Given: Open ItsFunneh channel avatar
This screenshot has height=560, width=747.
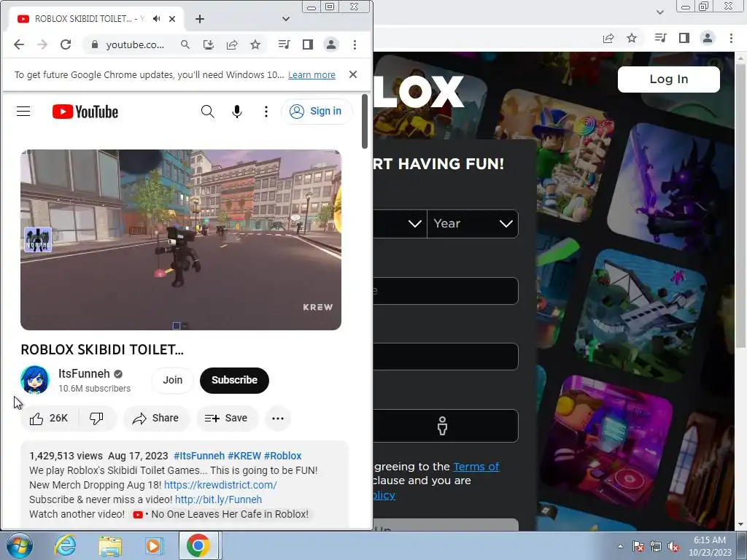Looking at the screenshot, I should tap(35, 380).
